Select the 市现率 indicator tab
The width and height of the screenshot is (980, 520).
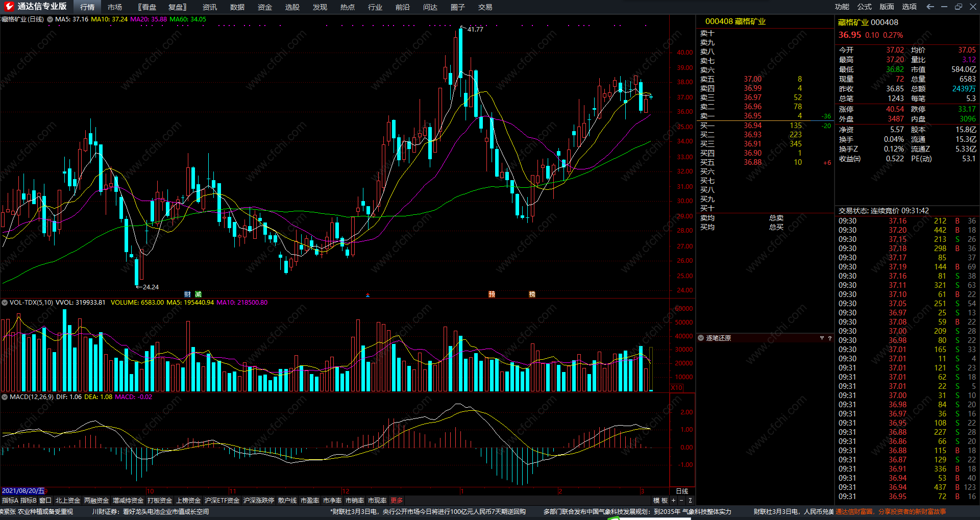pyautogui.click(x=377, y=501)
